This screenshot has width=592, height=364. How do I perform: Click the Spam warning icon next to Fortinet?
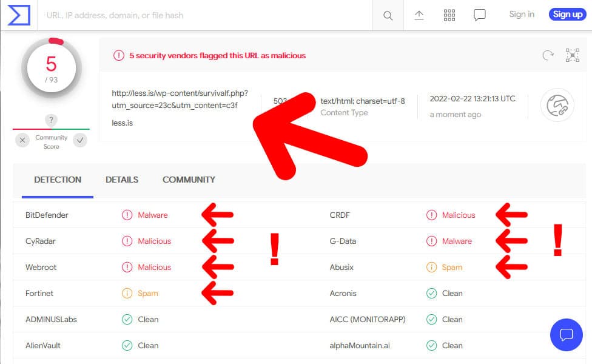pyautogui.click(x=127, y=293)
